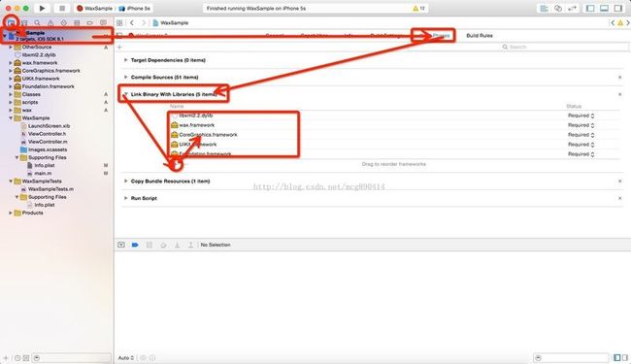The image size is (631, 364).
Task: Show the standard editor
Action: 544,8
